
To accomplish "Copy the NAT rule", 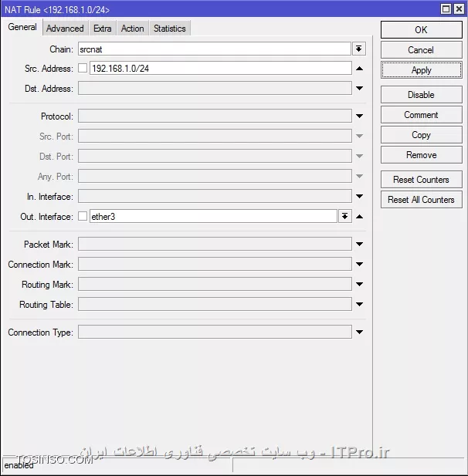I will 421,135.
